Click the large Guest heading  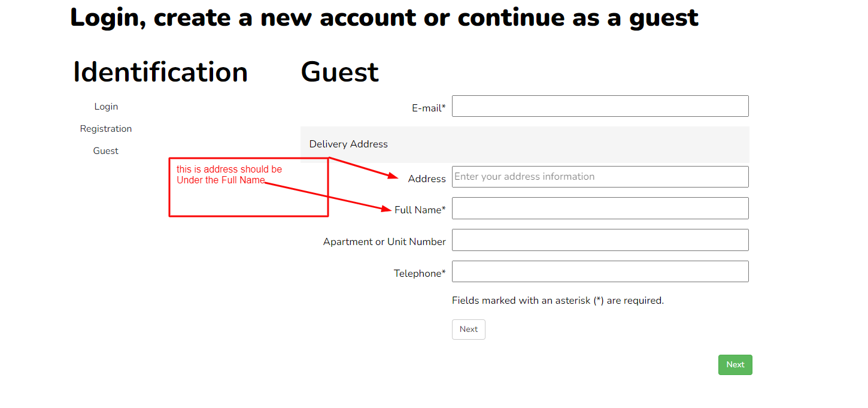(x=339, y=72)
